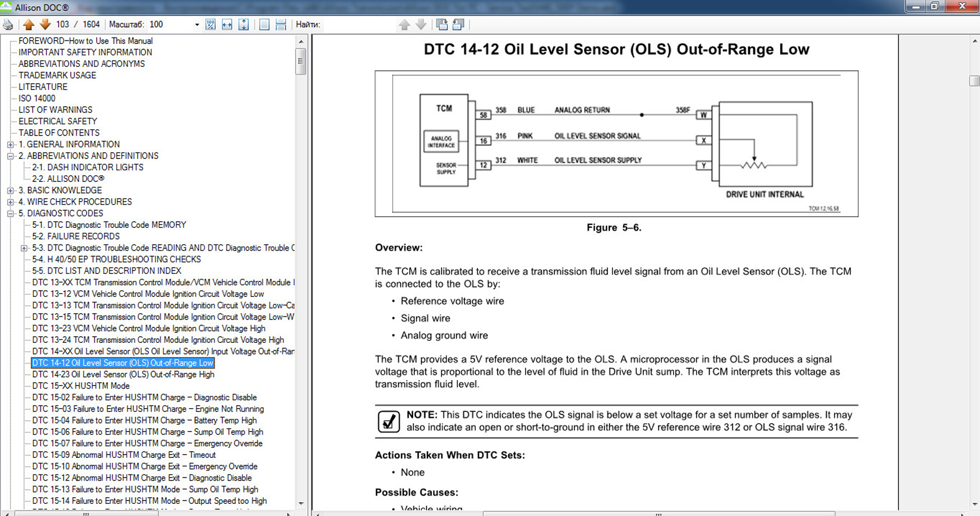The height and width of the screenshot is (516, 980).
Task: Switch to single page view icon
Action: [264, 24]
